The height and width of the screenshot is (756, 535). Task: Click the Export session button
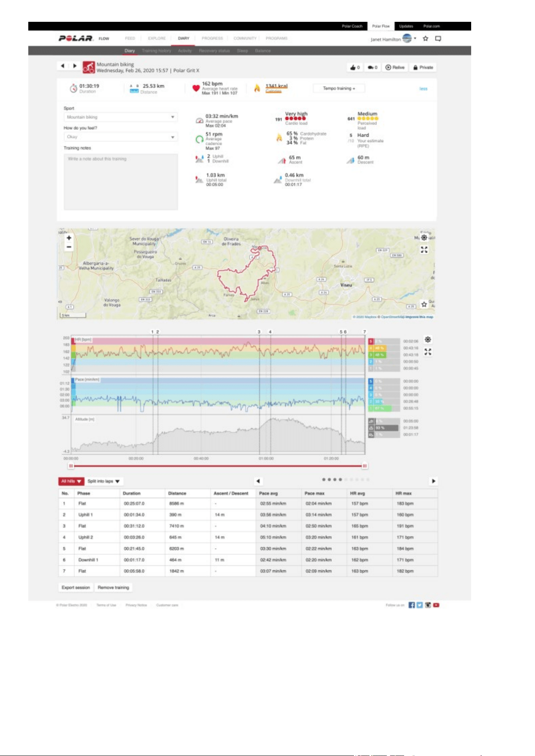click(76, 588)
